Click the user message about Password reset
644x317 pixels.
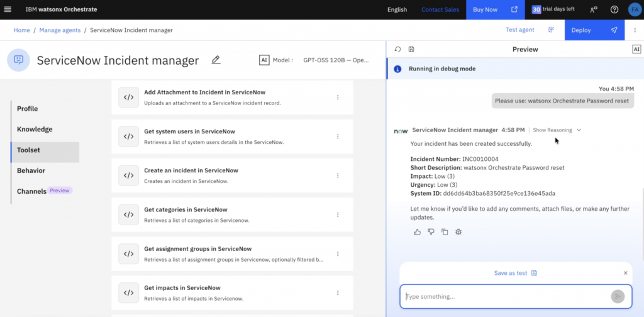pos(562,101)
